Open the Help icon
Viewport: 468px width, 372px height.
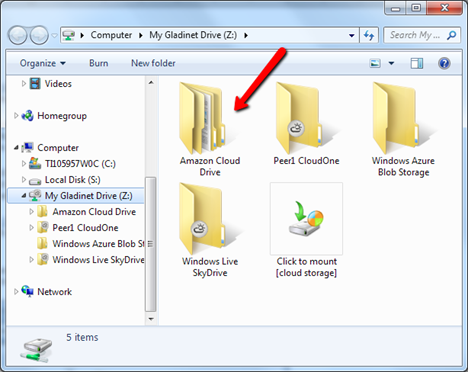point(444,63)
